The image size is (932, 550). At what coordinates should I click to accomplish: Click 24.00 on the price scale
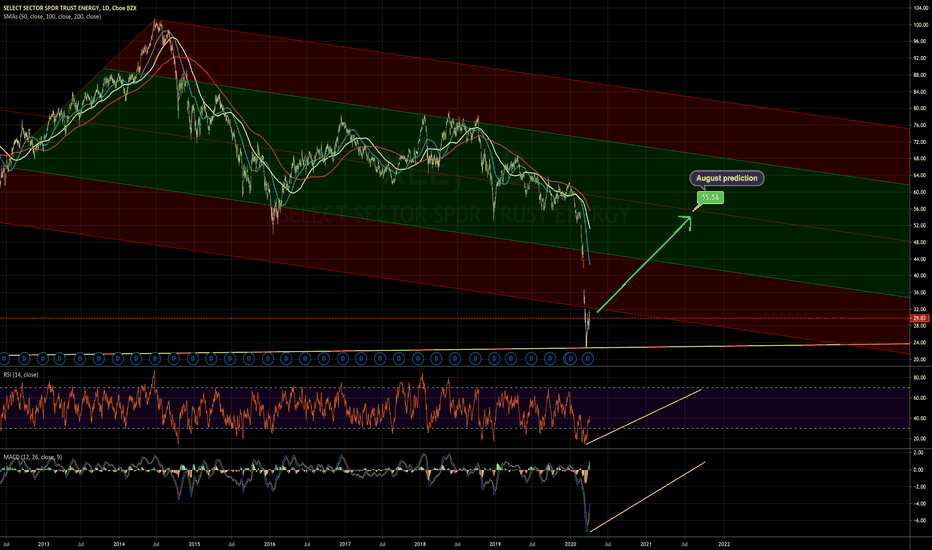click(x=920, y=342)
